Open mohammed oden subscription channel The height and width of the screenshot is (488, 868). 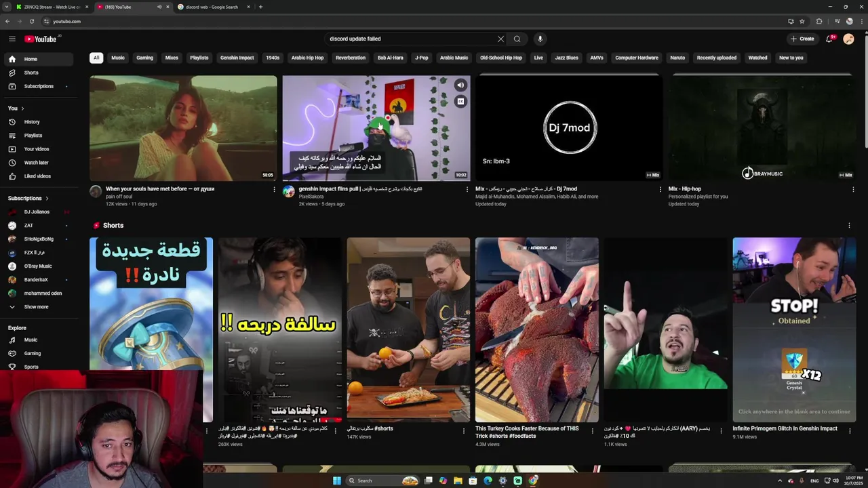(39, 293)
